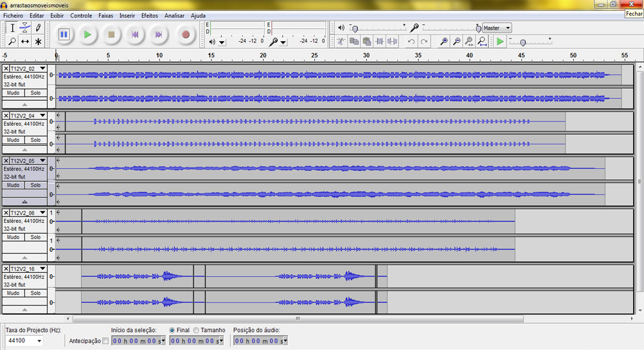The width and height of the screenshot is (644, 350).
Task: Close track T12V2_02 with its X
Action: point(6,69)
